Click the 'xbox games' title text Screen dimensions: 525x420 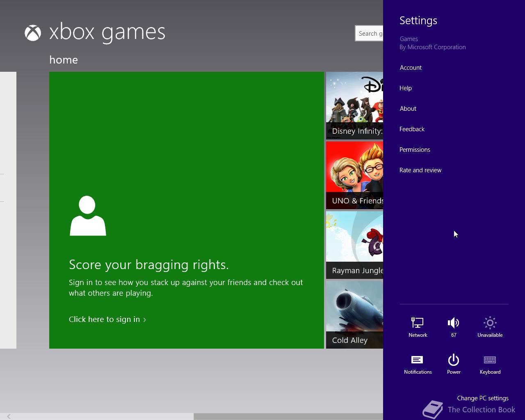[107, 32]
